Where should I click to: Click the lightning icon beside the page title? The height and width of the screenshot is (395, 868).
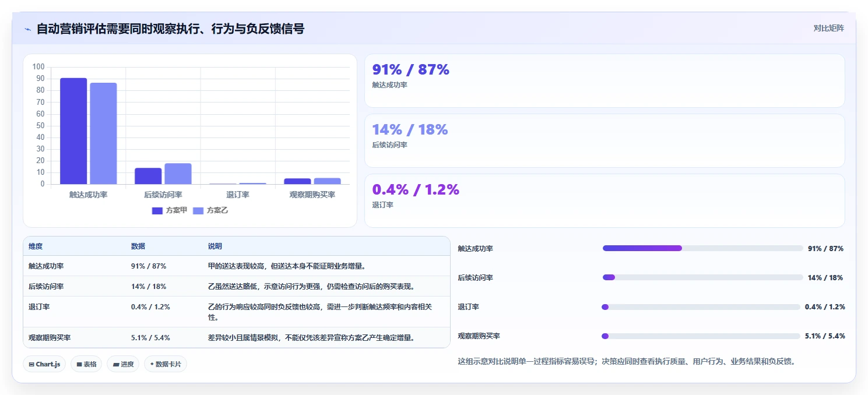[x=28, y=29]
